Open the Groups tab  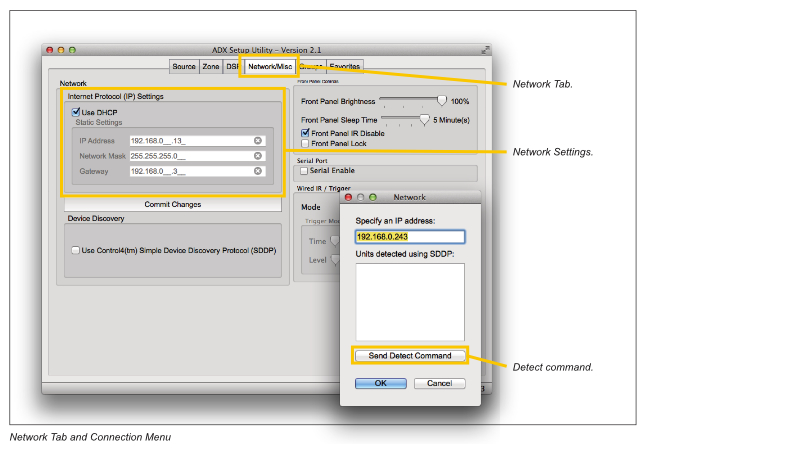click(x=311, y=67)
